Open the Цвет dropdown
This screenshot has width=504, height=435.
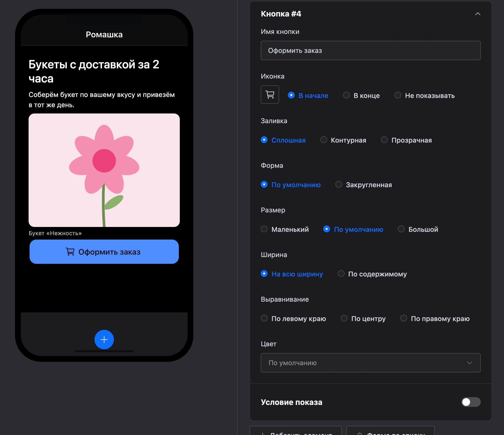(370, 363)
